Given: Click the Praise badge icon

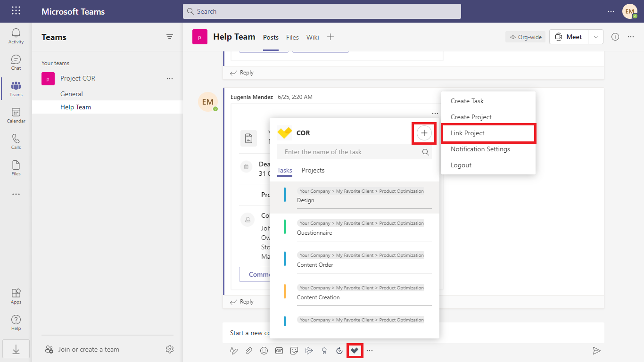Looking at the screenshot, I should click(x=324, y=351).
